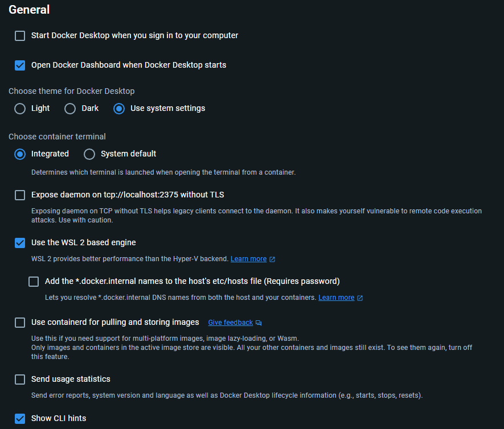Click the General settings heading
Viewport: 504px width, 429px height.
click(x=29, y=10)
